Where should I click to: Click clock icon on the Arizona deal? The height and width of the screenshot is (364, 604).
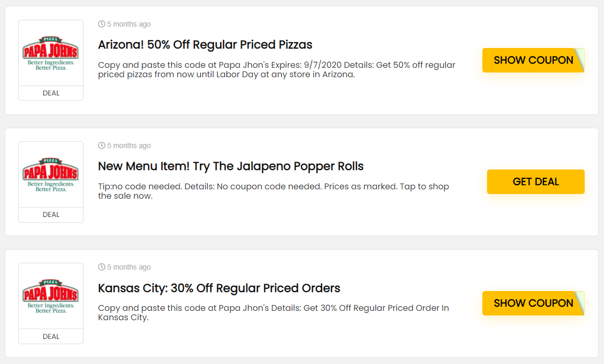click(102, 24)
